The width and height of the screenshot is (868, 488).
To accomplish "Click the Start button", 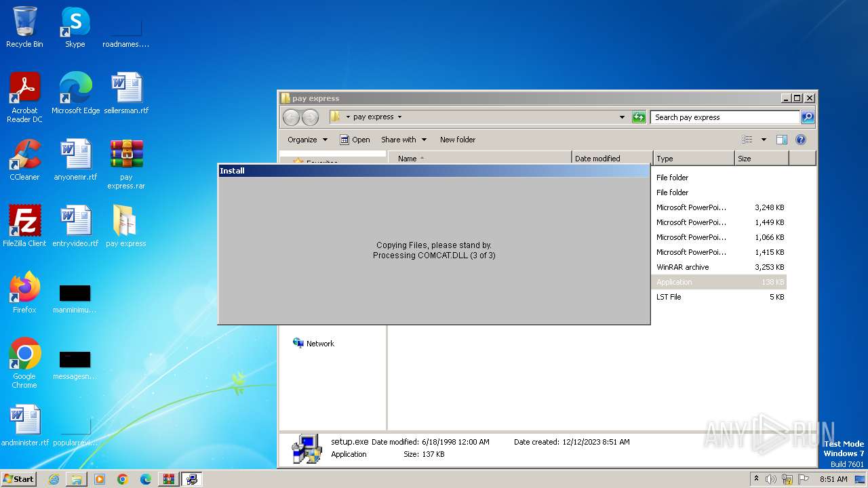I will [18, 479].
